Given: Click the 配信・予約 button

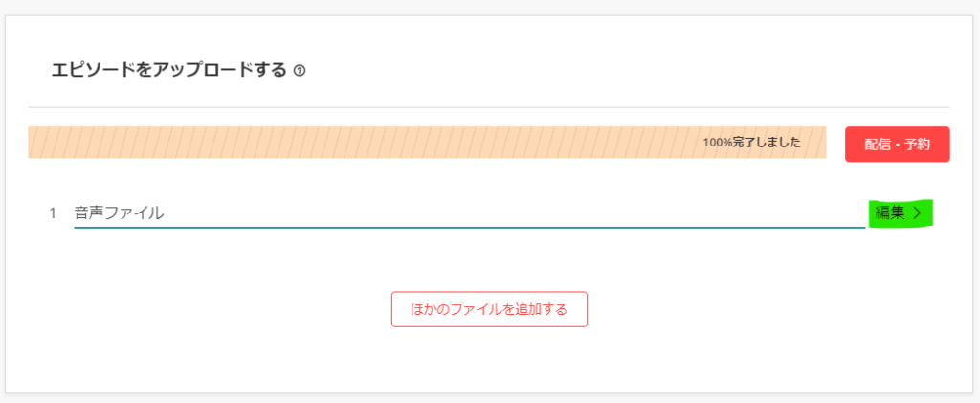Looking at the screenshot, I should [897, 145].
